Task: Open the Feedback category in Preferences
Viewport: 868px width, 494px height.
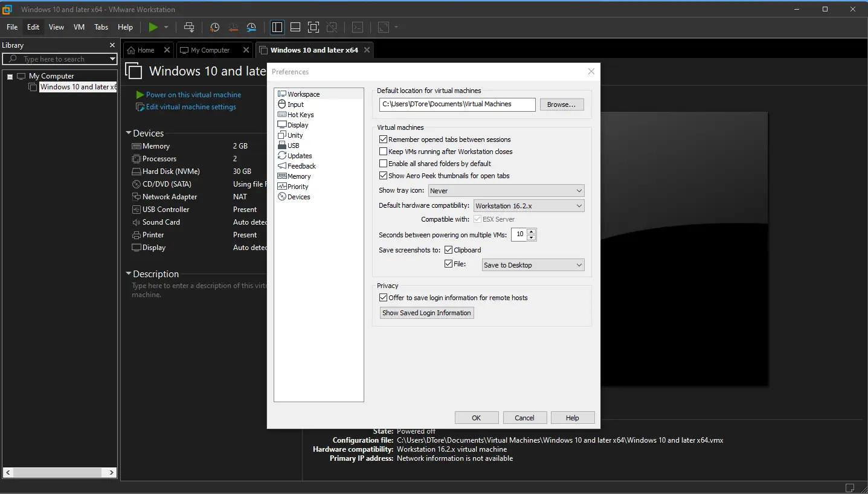Action: click(301, 166)
